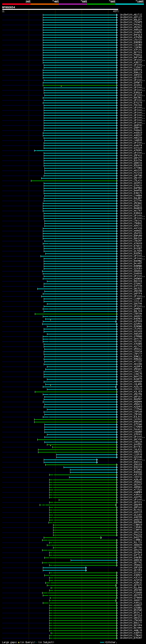Select the UniRef100_P54411 label
The image size is (146, 644).
click(x=131, y=55)
